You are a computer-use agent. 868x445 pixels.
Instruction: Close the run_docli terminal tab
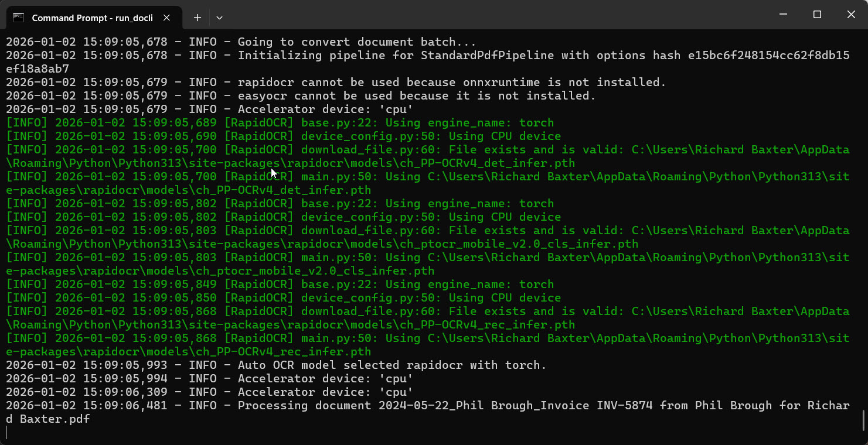[167, 18]
